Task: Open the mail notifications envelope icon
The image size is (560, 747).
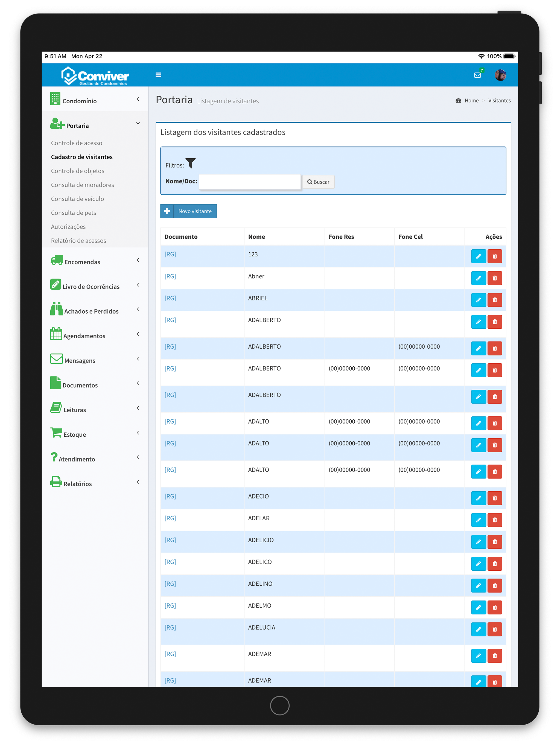Action: point(477,75)
